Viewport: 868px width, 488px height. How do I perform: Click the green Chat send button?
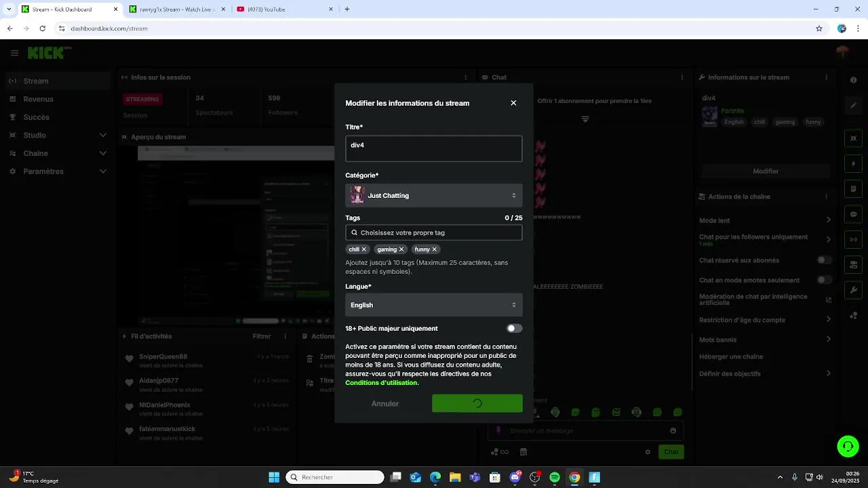click(x=671, y=452)
